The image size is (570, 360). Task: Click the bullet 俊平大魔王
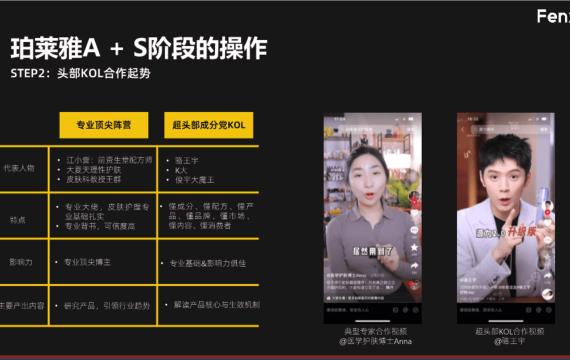194,180
